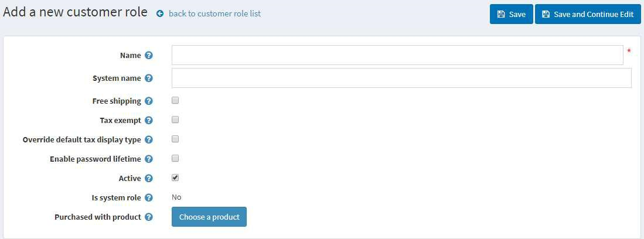This screenshot has width=644, height=239.
Task: Open the Free shipping help tooltip icon
Action: coord(149,101)
